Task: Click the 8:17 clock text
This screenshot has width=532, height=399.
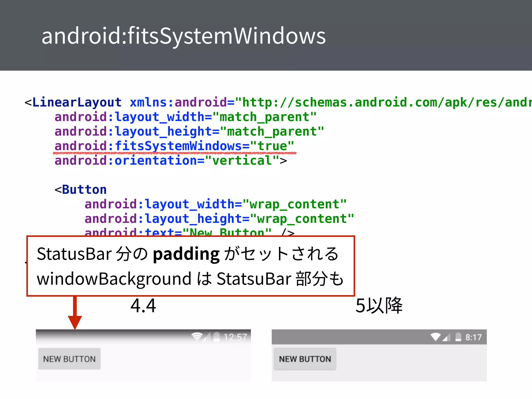Action: (x=473, y=337)
